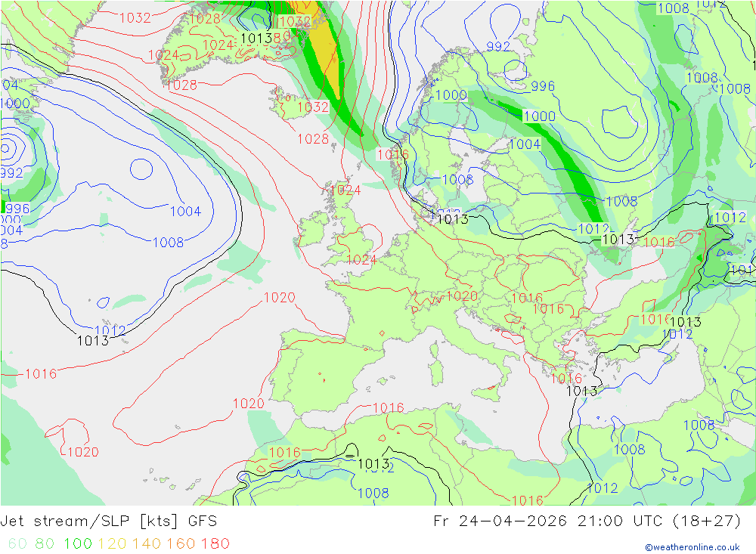Click the blue 1004 label in mid-Atlantic
This screenshot has height=554, width=756.
[186, 211]
